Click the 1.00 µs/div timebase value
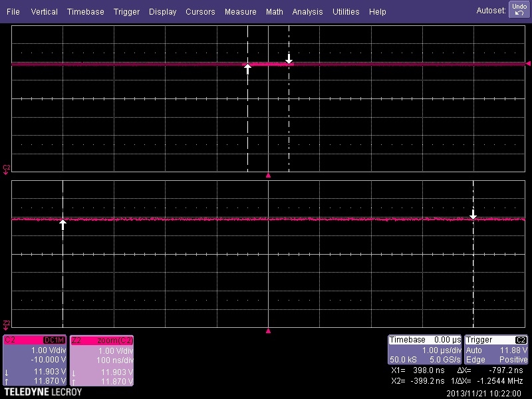Image resolution: width=532 pixels, height=399 pixels. pyautogui.click(x=442, y=350)
